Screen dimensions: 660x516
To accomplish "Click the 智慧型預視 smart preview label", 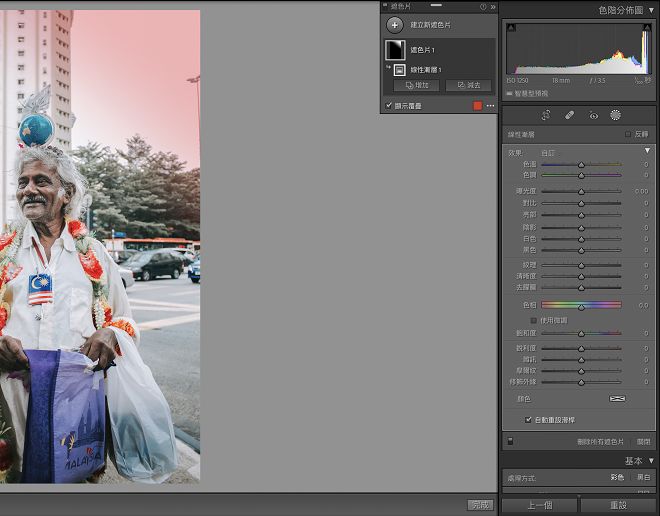I will tap(531, 93).
